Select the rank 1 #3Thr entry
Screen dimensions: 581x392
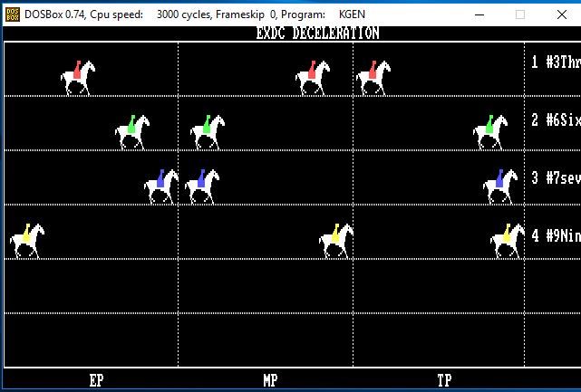pyautogui.click(x=556, y=62)
